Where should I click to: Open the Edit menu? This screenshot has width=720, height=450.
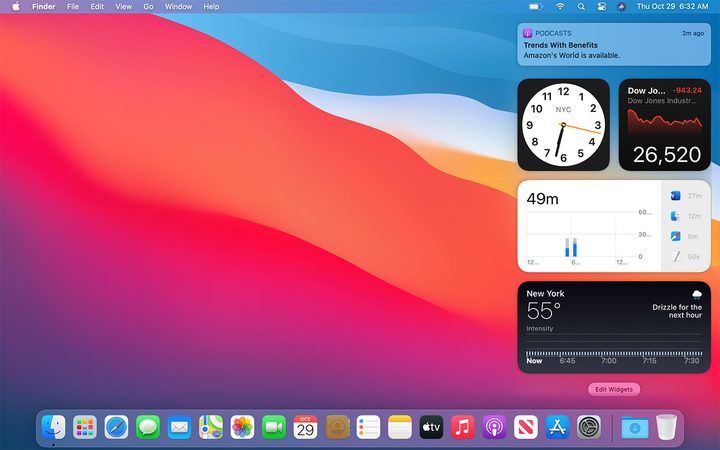(97, 6)
